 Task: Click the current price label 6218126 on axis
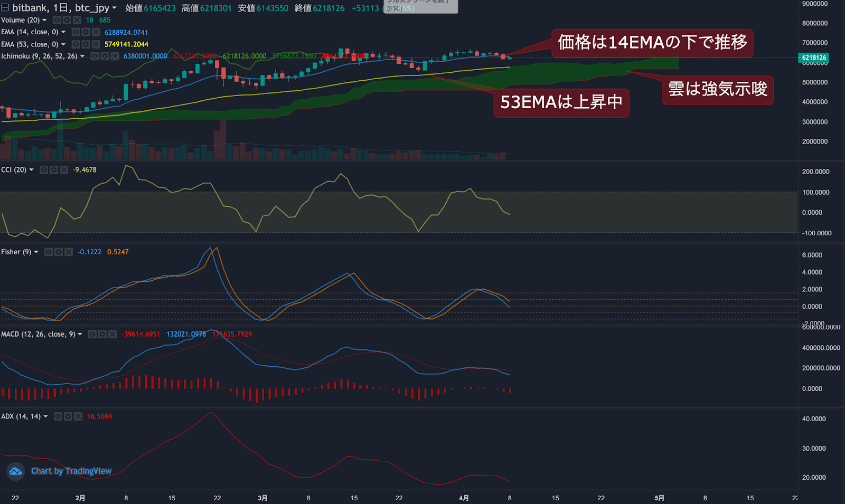click(814, 58)
